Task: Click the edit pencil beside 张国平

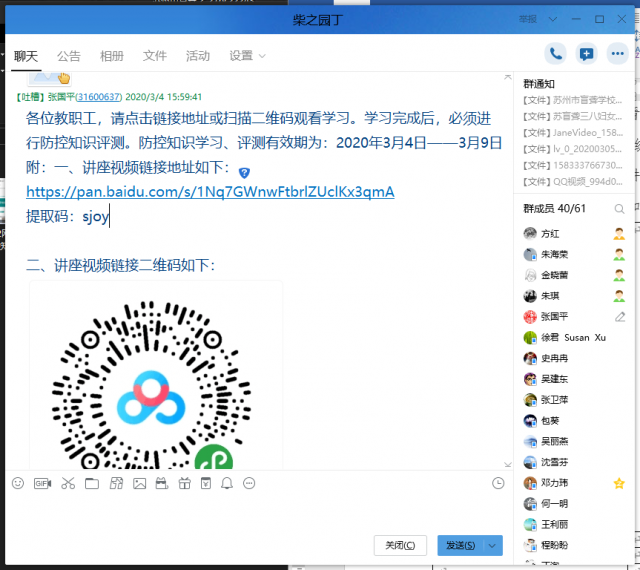Action: tap(620, 316)
